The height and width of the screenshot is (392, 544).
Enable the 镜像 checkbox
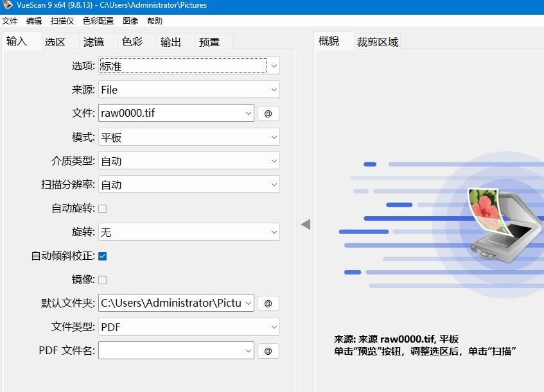[103, 280]
